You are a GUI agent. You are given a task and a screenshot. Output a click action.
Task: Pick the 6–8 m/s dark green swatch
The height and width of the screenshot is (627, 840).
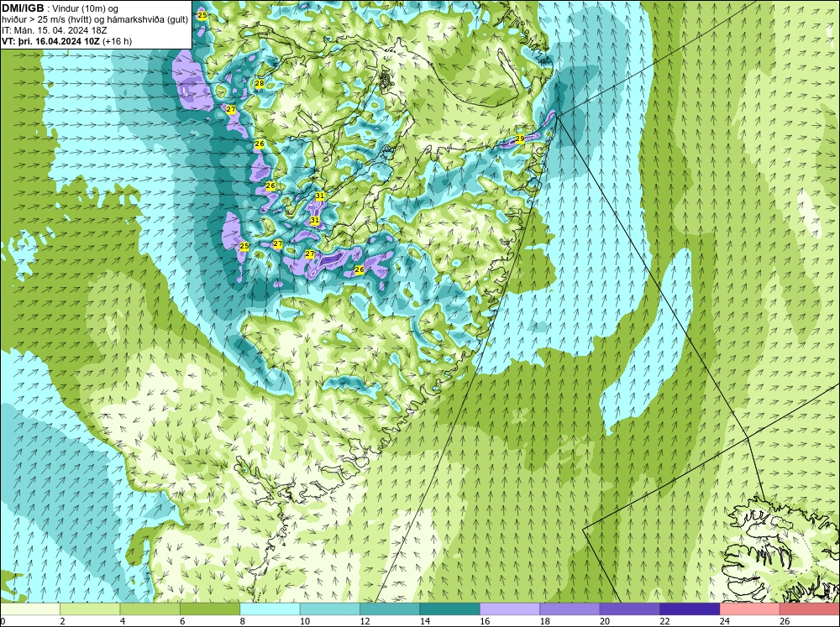point(210,609)
